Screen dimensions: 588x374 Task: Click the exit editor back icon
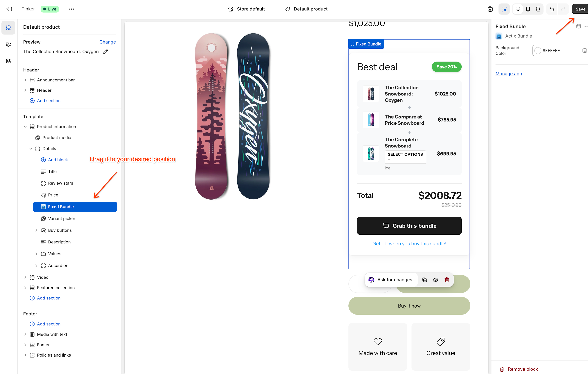9,9
